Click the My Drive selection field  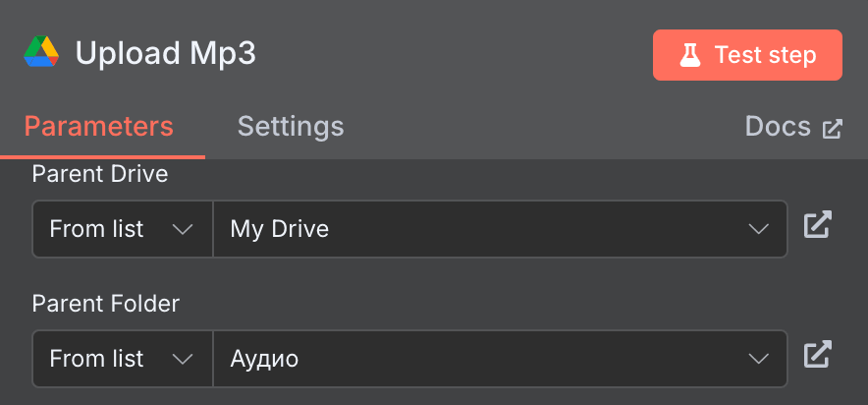481,229
